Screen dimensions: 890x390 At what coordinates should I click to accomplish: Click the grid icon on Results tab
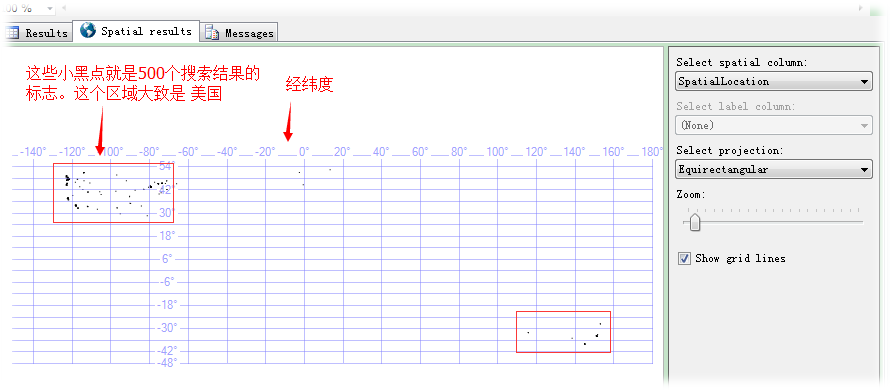(12, 33)
